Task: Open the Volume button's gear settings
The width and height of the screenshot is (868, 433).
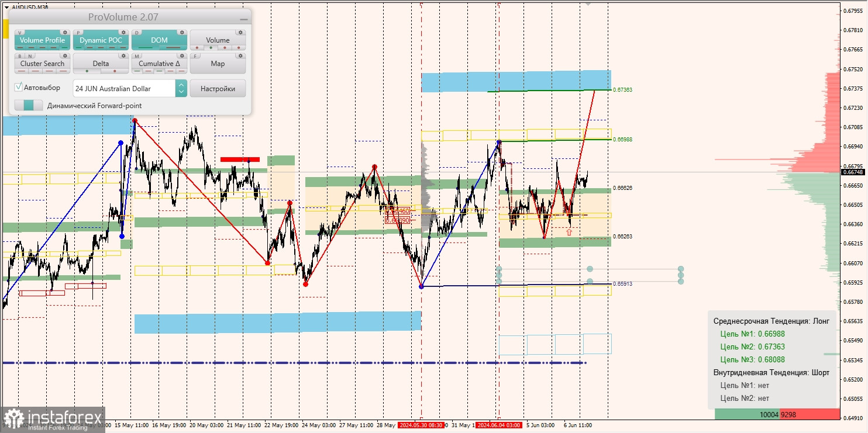Action: [240, 33]
